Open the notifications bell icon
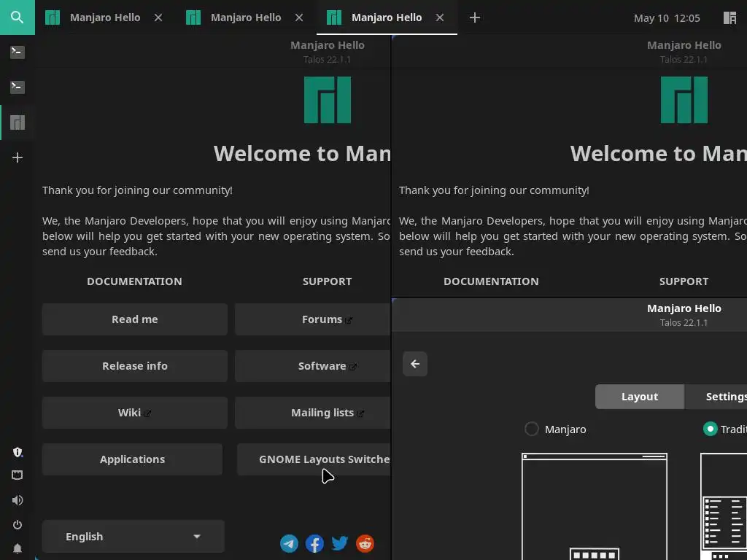747x560 pixels. [18, 548]
